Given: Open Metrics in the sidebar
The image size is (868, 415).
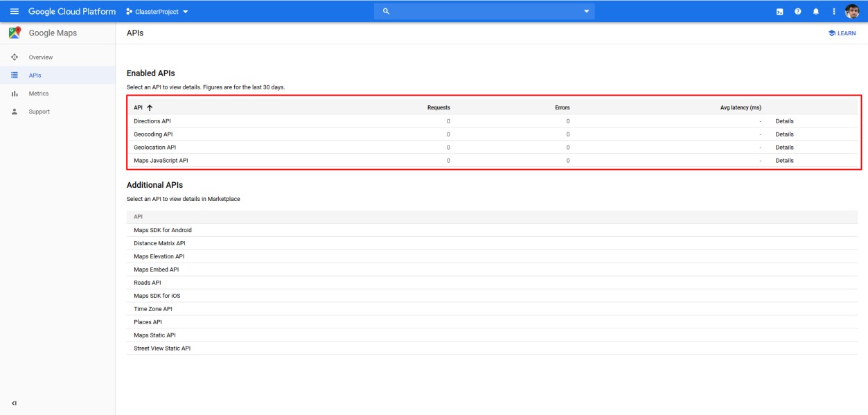Looking at the screenshot, I should [39, 94].
